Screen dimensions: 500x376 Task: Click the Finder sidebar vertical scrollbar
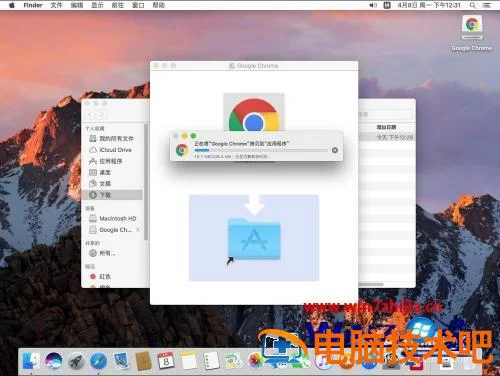tap(146, 182)
